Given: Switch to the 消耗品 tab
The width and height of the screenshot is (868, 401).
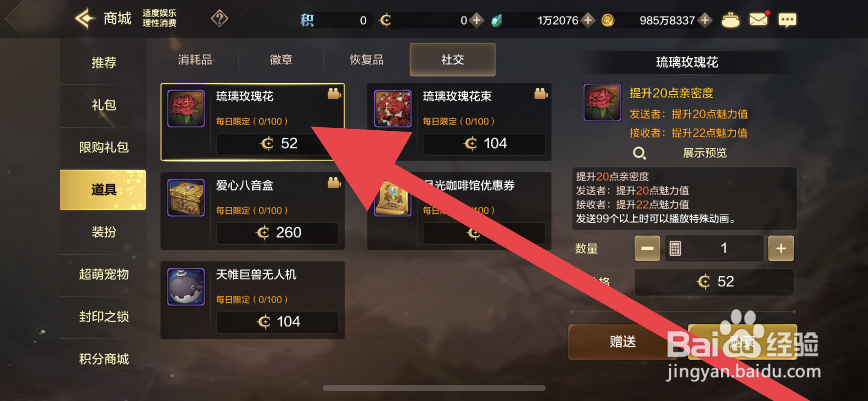Looking at the screenshot, I should [195, 60].
